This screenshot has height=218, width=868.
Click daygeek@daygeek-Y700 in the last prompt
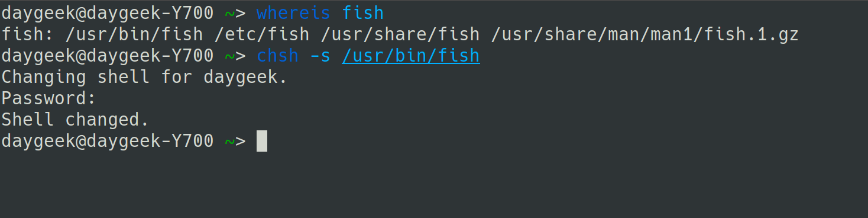pos(107,141)
